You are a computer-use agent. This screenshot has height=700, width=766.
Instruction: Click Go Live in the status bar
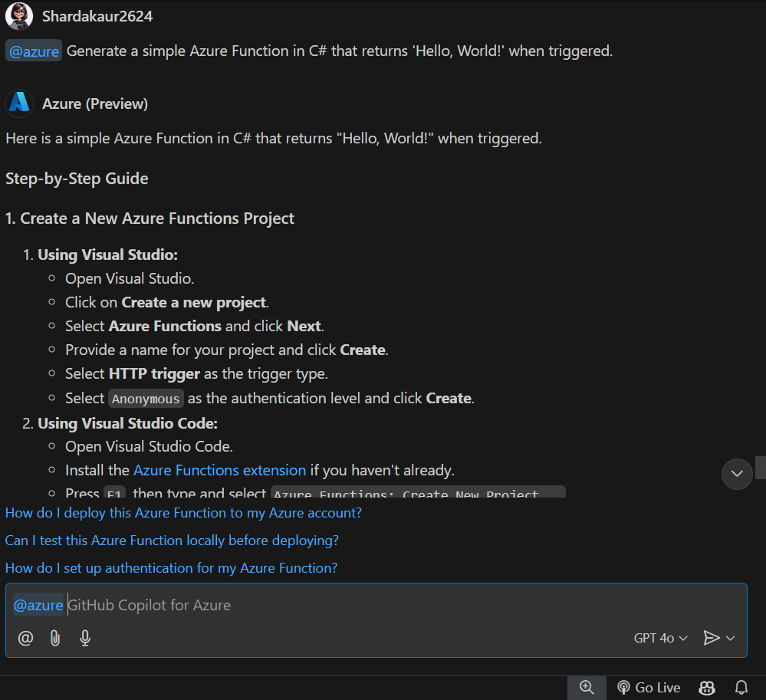649,688
